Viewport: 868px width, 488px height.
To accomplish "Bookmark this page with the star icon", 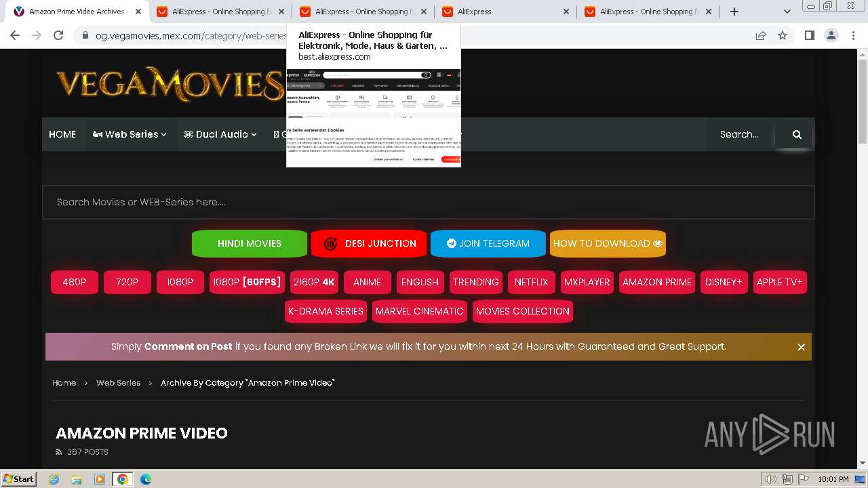I will [783, 35].
